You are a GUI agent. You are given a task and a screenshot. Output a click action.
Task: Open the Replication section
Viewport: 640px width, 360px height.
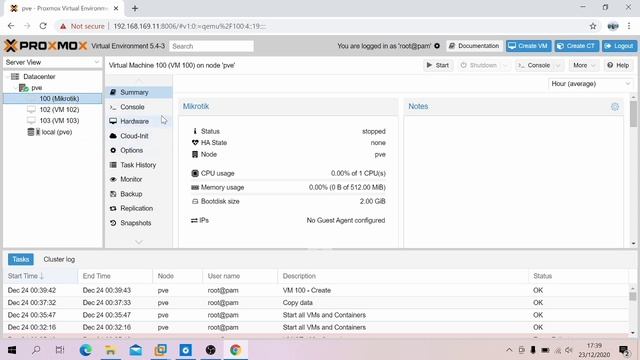(x=139, y=208)
